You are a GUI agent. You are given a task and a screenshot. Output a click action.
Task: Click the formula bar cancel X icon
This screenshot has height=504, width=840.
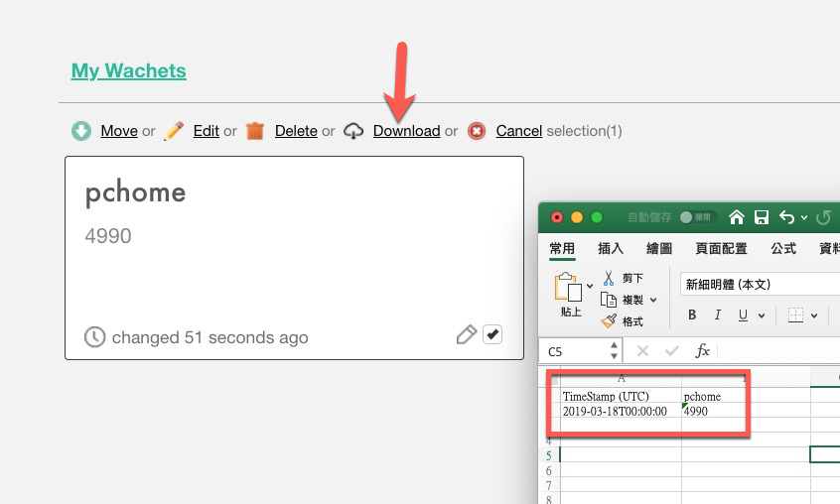642,351
